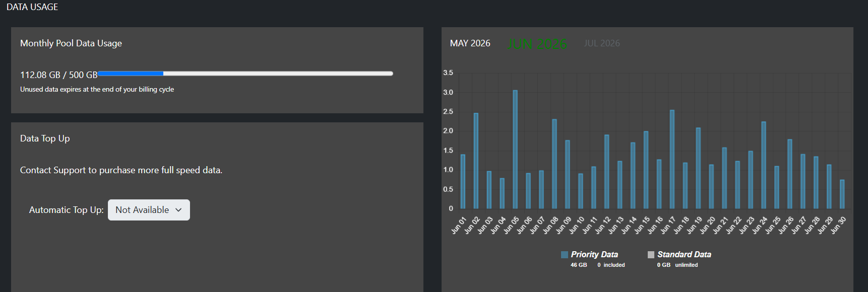Click the Jun 08 usage bar

(x=554, y=164)
